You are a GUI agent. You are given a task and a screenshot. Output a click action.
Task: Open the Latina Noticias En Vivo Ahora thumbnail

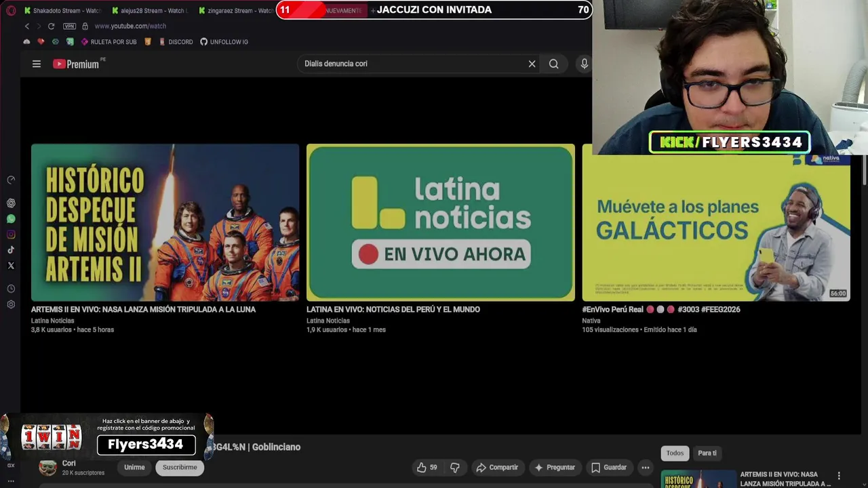[x=441, y=222]
